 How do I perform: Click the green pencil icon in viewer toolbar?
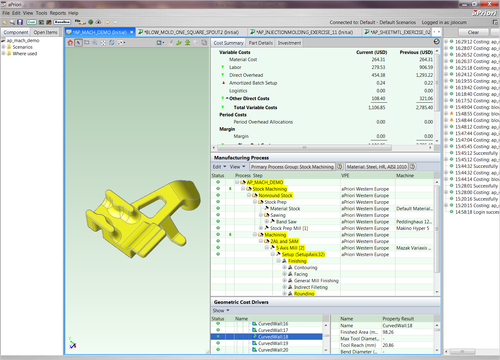179,43
